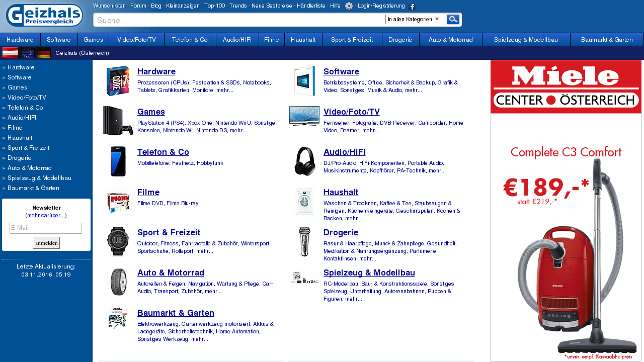Click the PlayStation Games image
Viewport: 644px width, 362px height.
(x=118, y=121)
